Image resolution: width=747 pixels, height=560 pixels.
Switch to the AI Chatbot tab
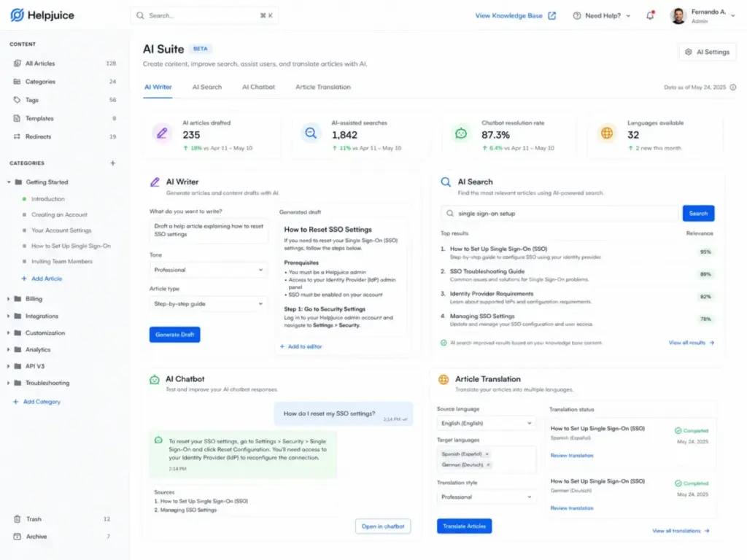tap(258, 87)
